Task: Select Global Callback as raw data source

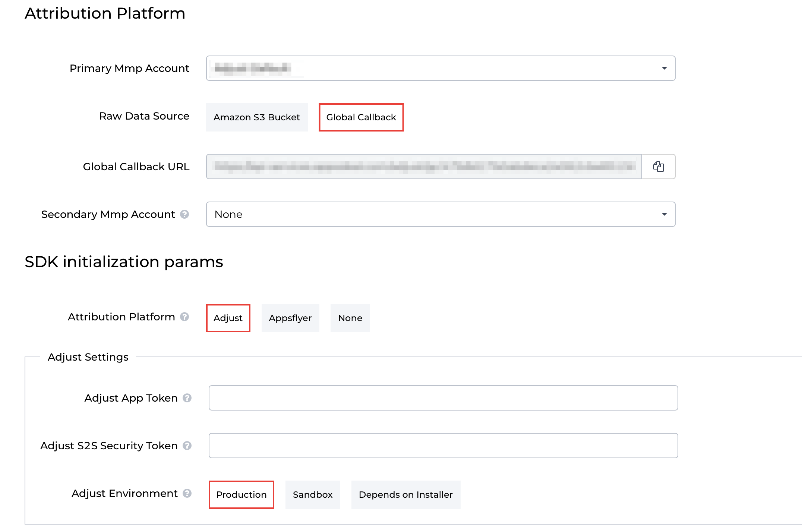Action: [x=361, y=117]
